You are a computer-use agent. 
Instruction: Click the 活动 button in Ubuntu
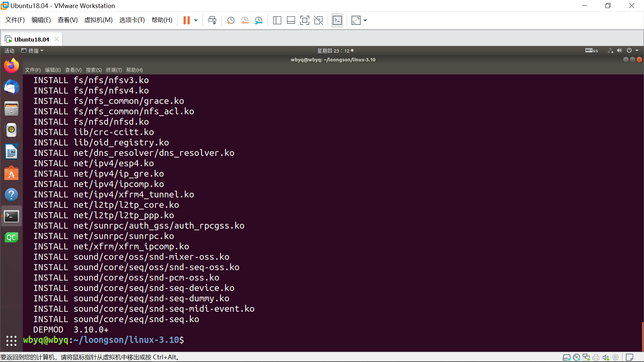point(9,51)
